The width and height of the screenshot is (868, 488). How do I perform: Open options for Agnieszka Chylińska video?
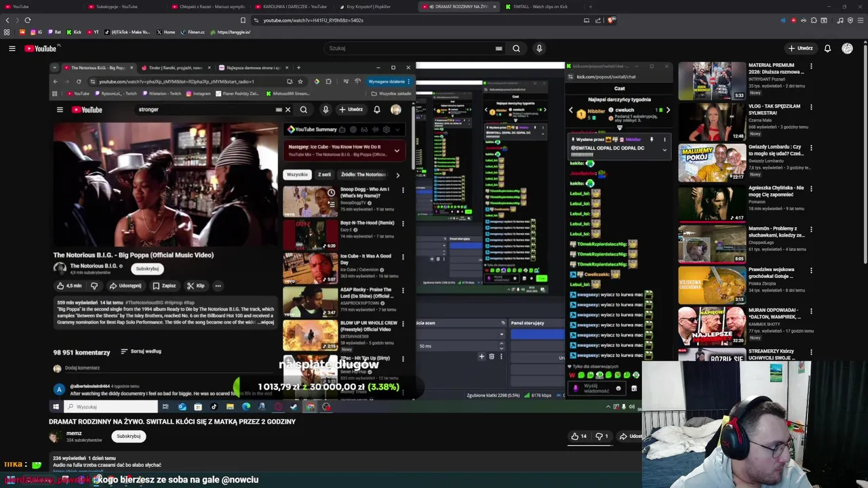point(811,188)
